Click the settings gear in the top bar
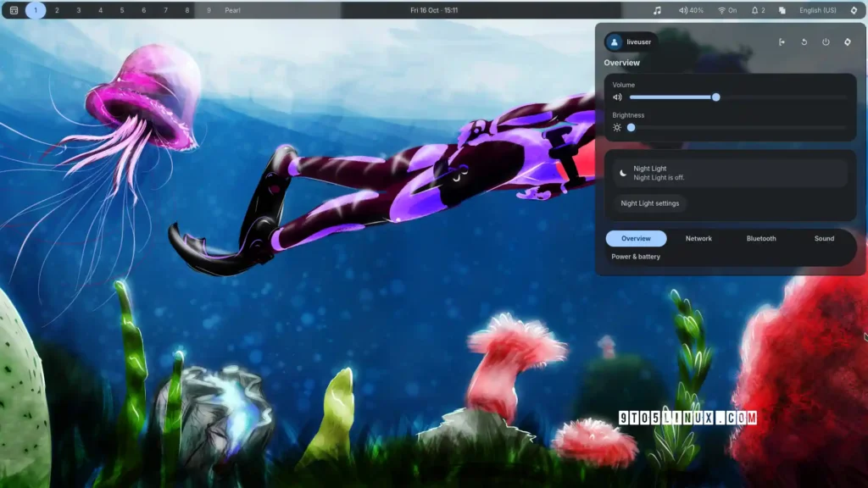Image resolution: width=868 pixels, height=488 pixels. pyautogui.click(x=854, y=10)
